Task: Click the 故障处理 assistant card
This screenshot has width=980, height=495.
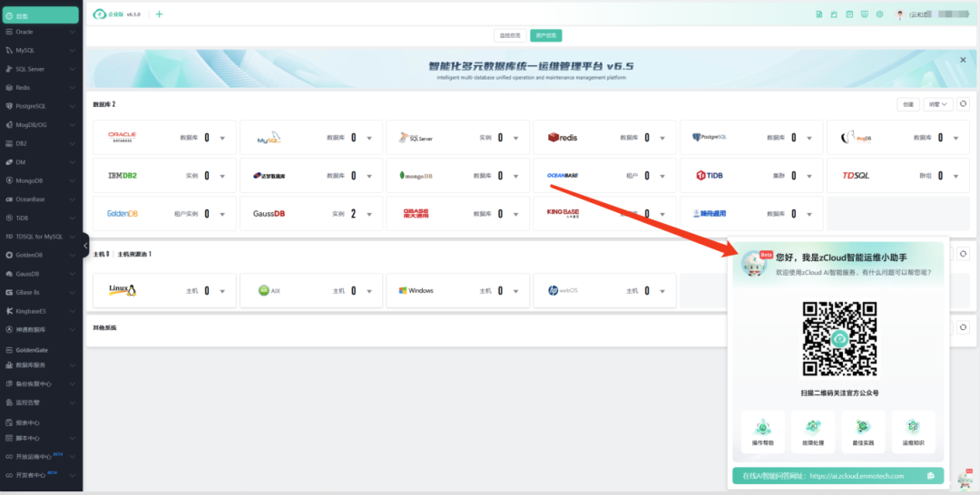Action: click(x=812, y=432)
